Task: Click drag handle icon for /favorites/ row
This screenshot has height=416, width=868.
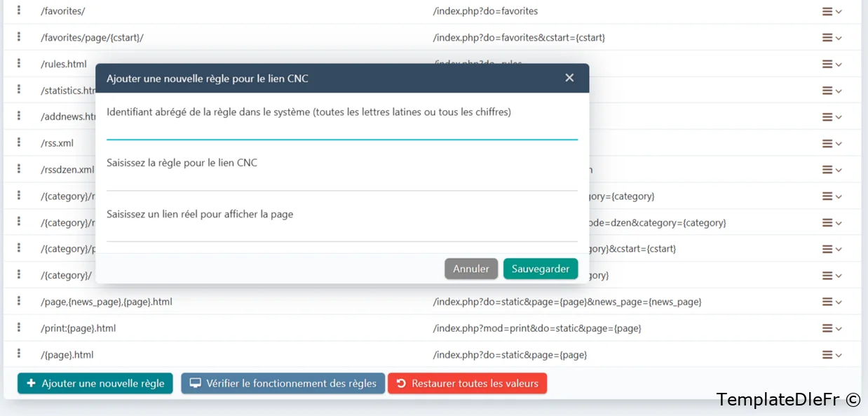Action: click(19, 11)
